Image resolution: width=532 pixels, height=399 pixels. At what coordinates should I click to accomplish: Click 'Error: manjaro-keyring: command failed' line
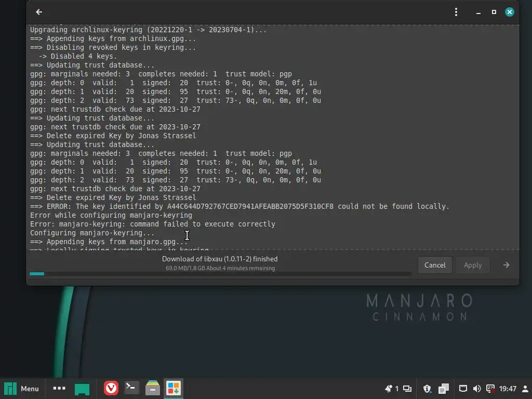coord(153,224)
